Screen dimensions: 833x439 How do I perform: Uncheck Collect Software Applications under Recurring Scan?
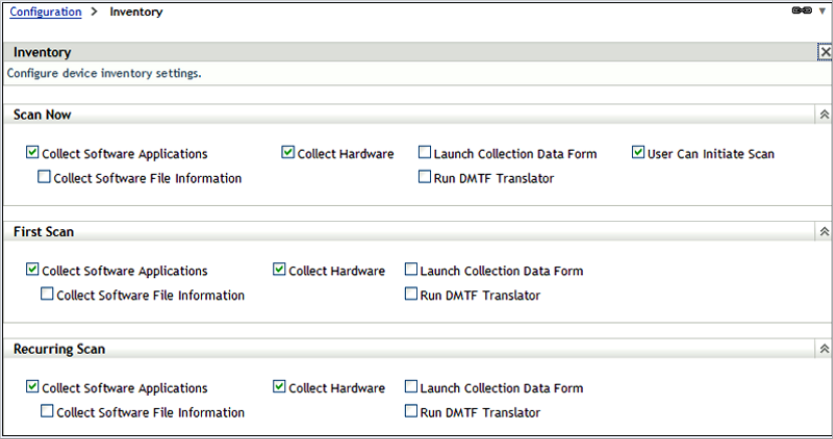click(x=33, y=387)
